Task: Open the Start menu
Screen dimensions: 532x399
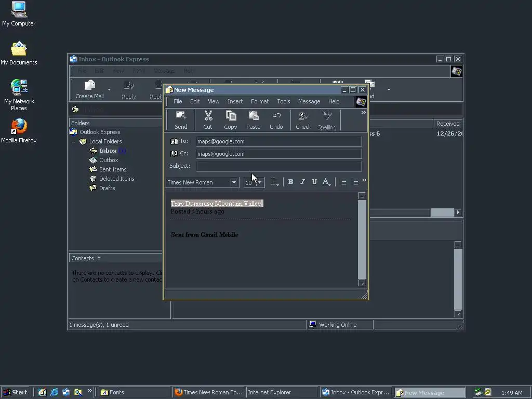Action: pos(16,392)
